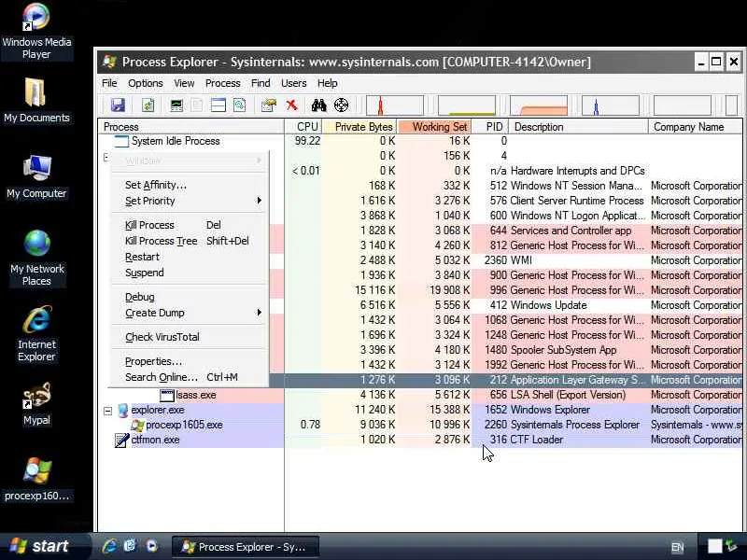Open Properties from context menu
This screenshot has height=560, width=747.
(x=190, y=361)
